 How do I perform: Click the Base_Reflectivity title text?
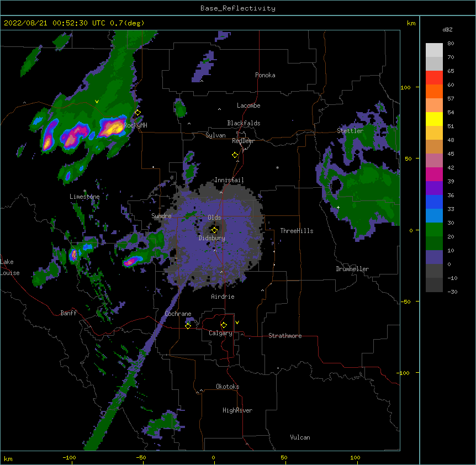pyautogui.click(x=238, y=8)
